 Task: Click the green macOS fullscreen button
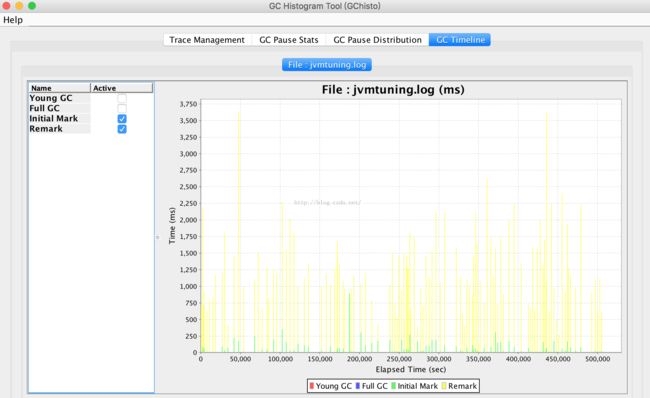[x=32, y=6]
